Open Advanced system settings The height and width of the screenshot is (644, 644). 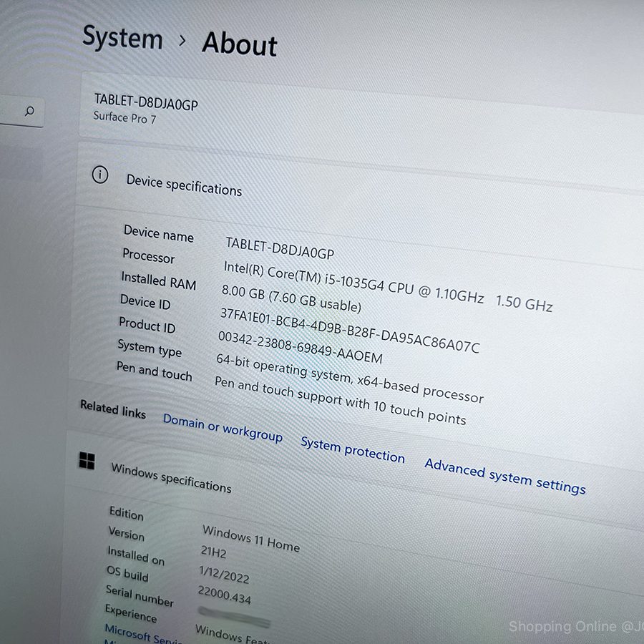pyautogui.click(x=505, y=476)
